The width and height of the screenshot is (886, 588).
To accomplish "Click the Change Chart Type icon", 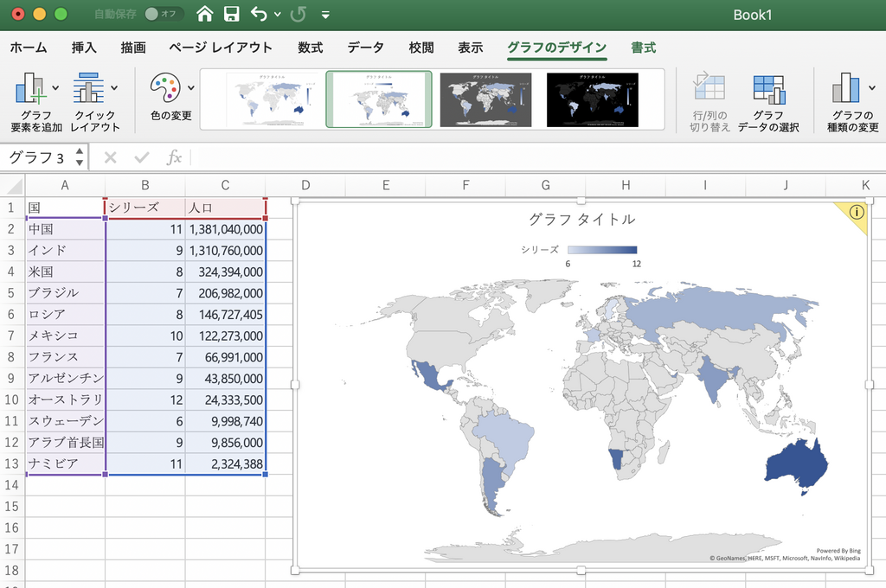I will point(848,87).
